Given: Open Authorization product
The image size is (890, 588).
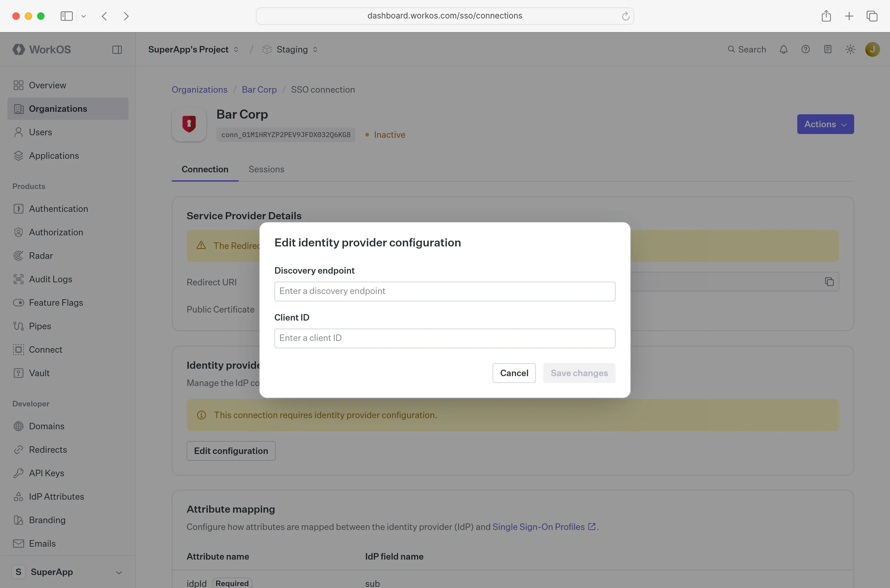Looking at the screenshot, I should tap(68, 232).
